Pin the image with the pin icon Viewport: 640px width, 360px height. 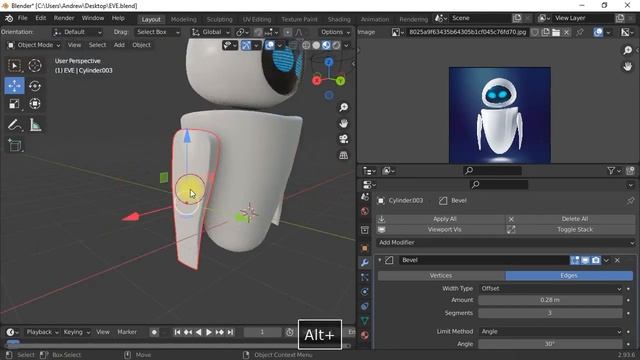click(579, 32)
